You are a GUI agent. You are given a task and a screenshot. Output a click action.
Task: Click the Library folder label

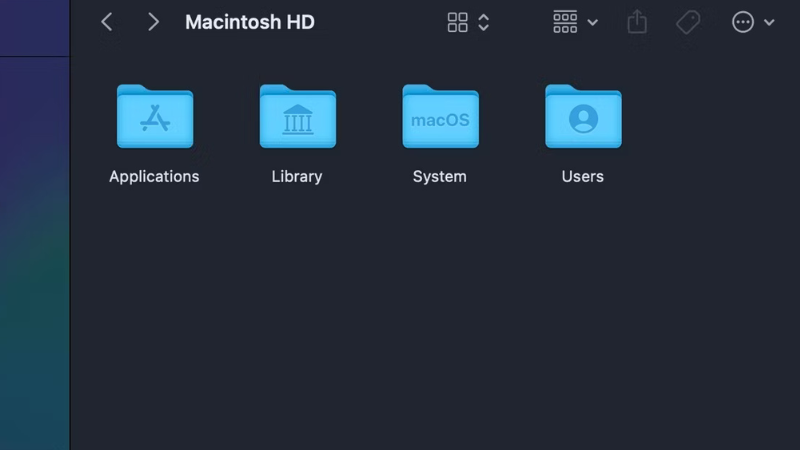[x=297, y=177]
